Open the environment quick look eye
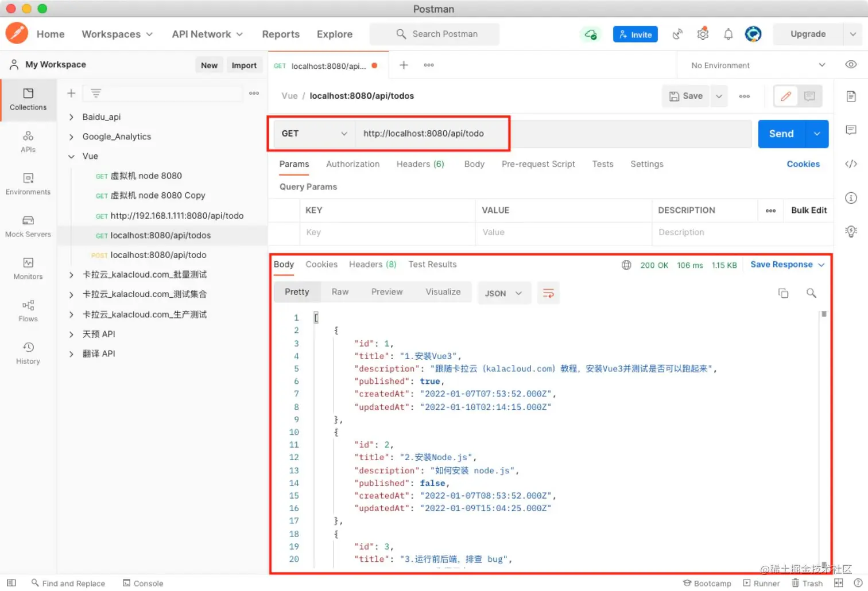The width and height of the screenshot is (868, 591). point(851,64)
